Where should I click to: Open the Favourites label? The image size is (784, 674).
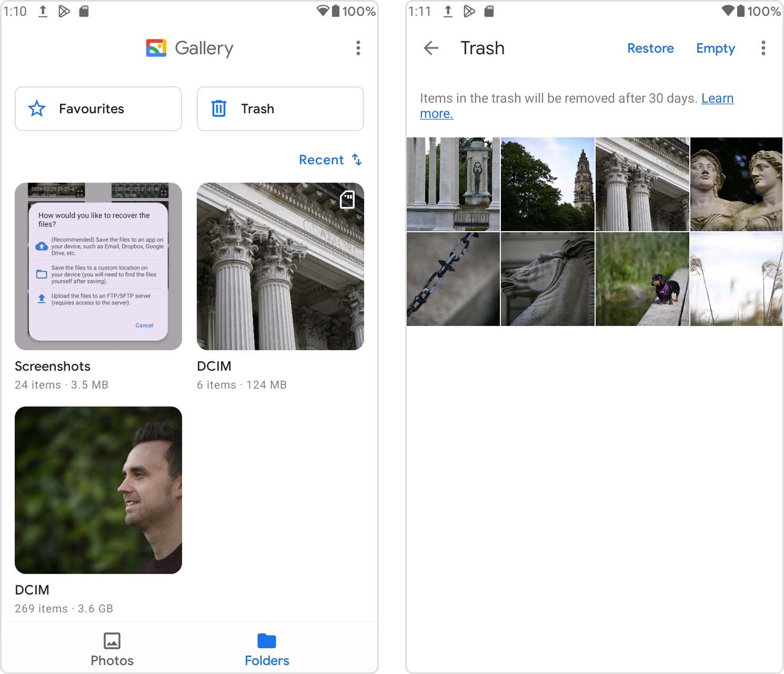92,108
